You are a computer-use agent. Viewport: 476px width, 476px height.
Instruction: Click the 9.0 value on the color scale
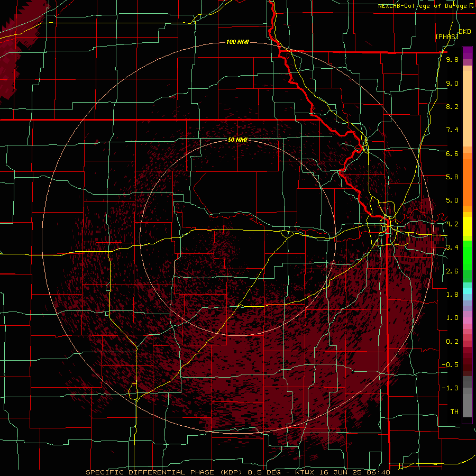click(x=452, y=83)
